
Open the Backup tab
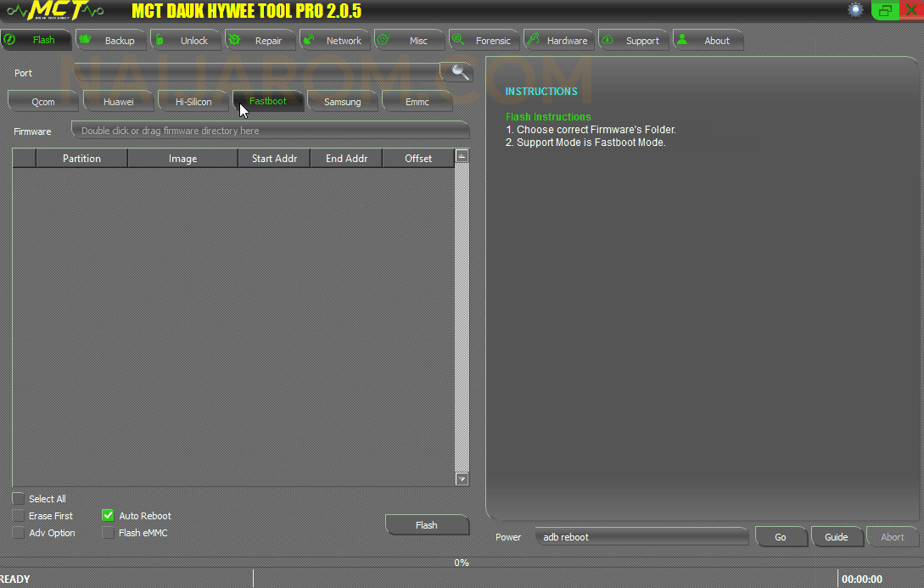pyautogui.click(x=111, y=40)
